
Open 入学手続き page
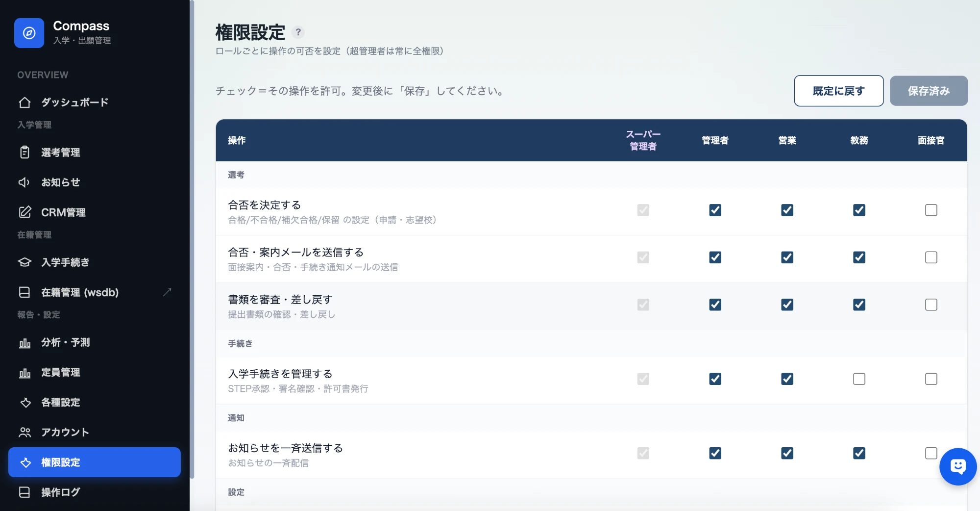point(95,262)
